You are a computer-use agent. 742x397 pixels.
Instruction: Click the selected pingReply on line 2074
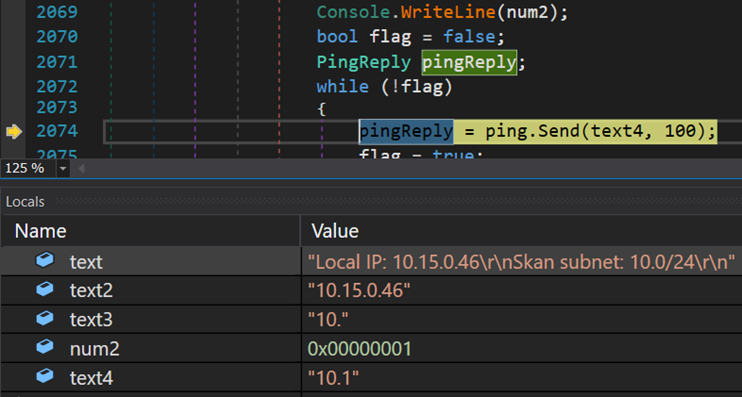[406, 131]
